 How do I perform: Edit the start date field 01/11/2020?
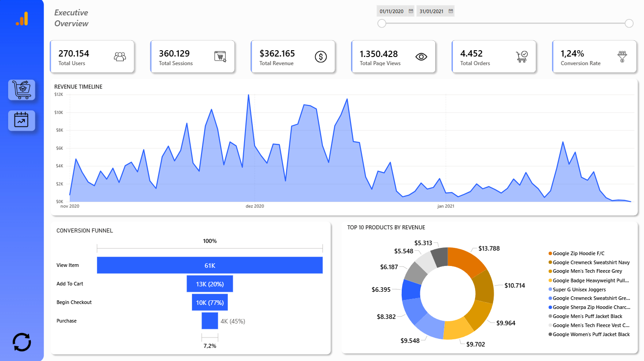click(x=392, y=11)
